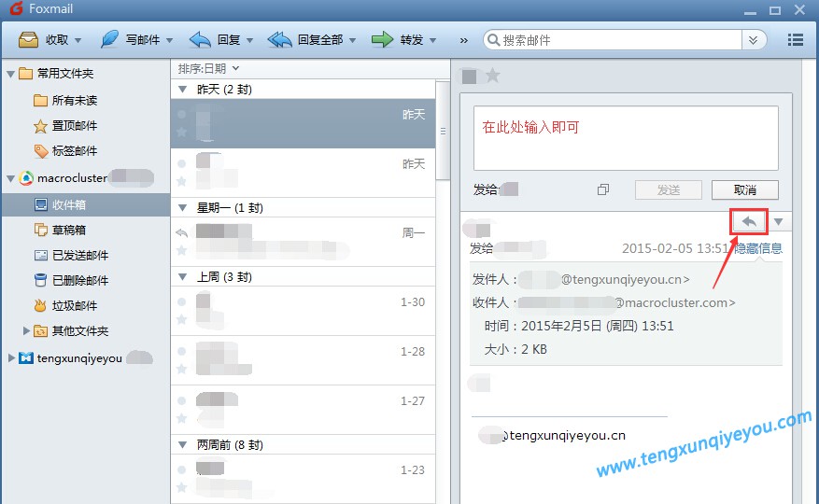This screenshot has width=819, height=504.
Task: Select the 收件箱 inbox folder
Action: [86, 204]
